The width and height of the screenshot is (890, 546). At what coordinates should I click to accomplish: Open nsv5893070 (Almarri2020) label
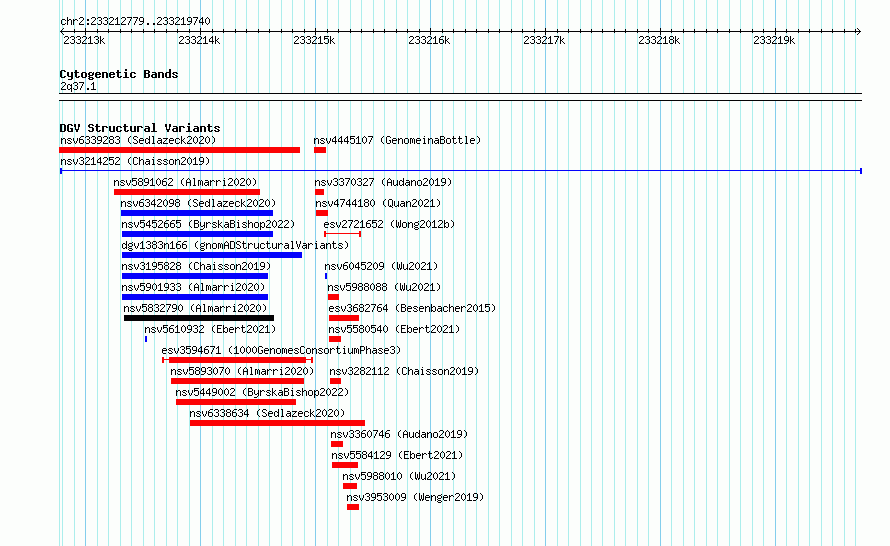[242, 371]
